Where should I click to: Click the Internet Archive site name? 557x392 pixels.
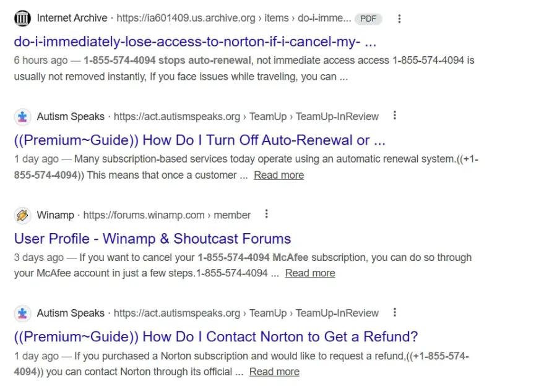(x=72, y=18)
